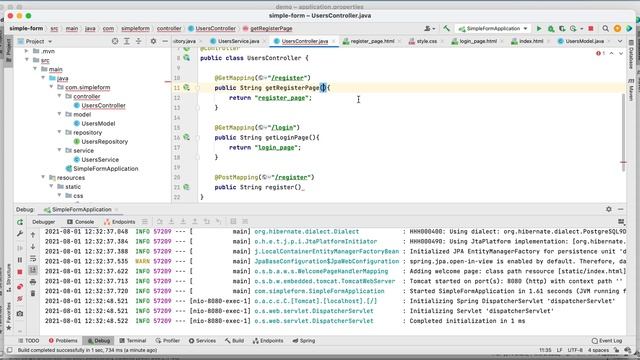Run SimpleFormApplication with green play button
The height and width of the screenshot is (360, 640).
coord(539,29)
